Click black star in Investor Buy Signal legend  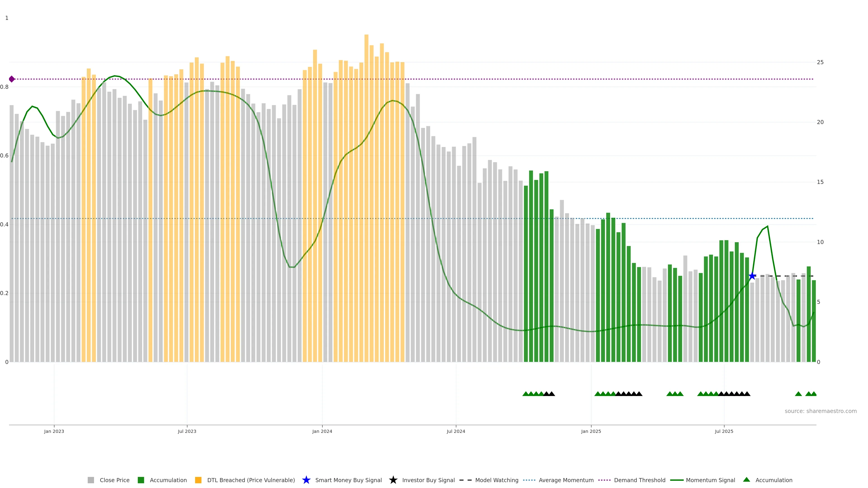[x=393, y=480]
